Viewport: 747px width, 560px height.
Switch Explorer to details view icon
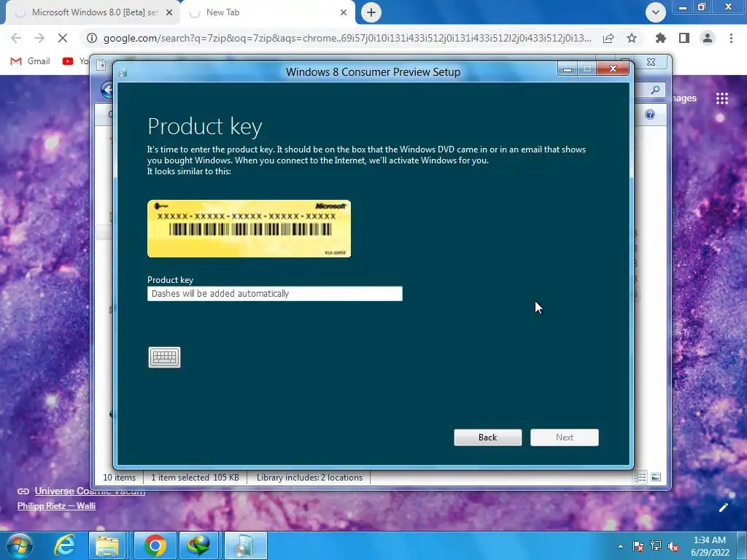(x=640, y=477)
